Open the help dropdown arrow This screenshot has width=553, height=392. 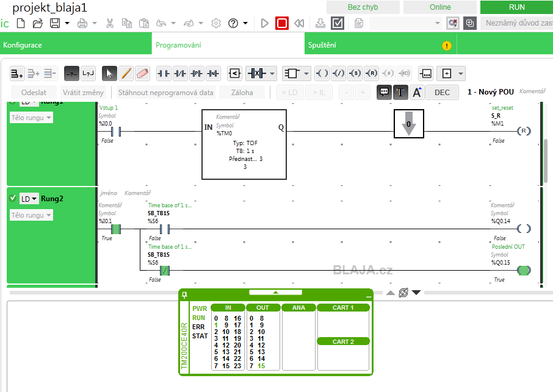245,23
